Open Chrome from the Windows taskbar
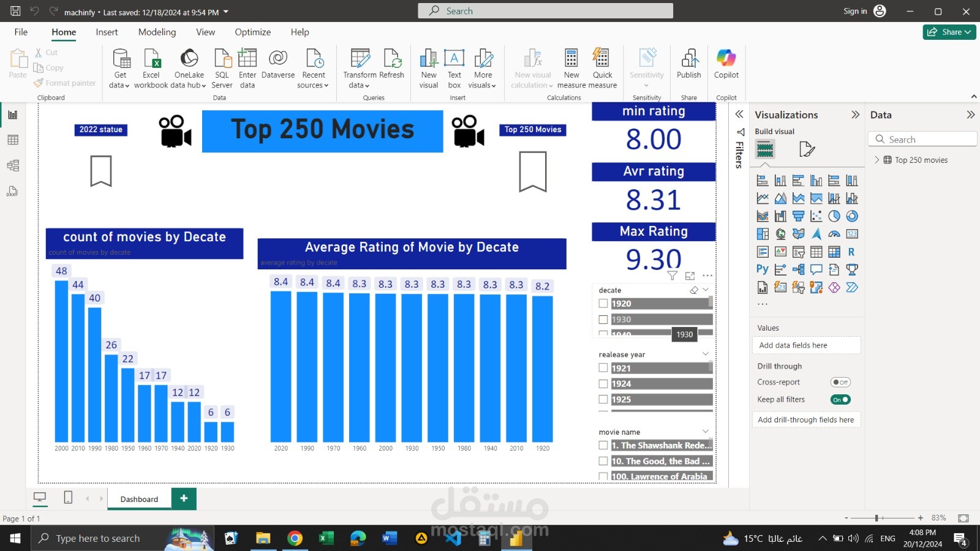The image size is (980, 551). pyautogui.click(x=295, y=538)
